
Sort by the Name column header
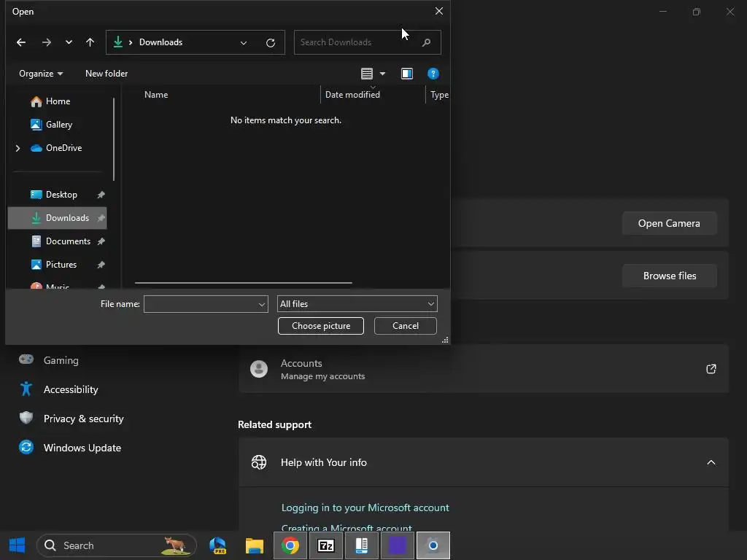pyautogui.click(x=156, y=94)
